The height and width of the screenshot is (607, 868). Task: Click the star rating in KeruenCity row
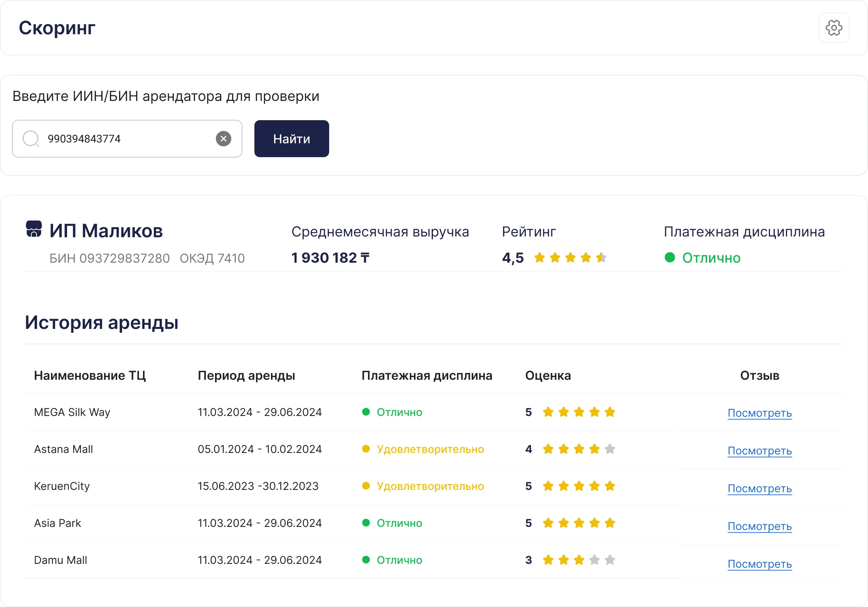pyautogui.click(x=579, y=486)
